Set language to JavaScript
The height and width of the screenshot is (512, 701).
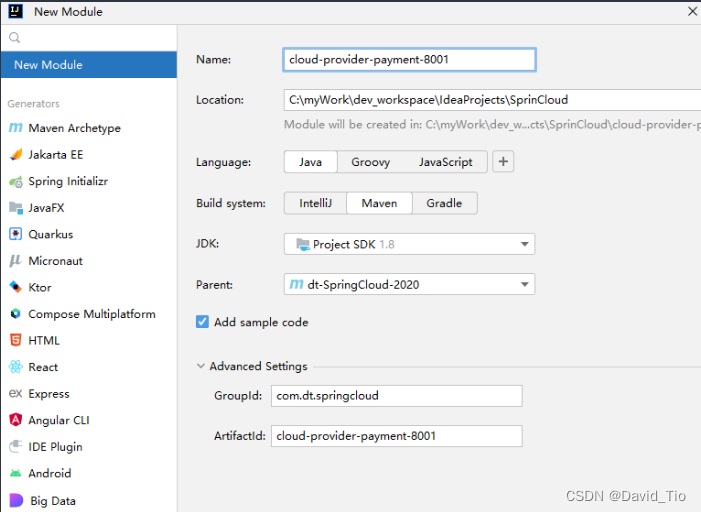tap(445, 162)
